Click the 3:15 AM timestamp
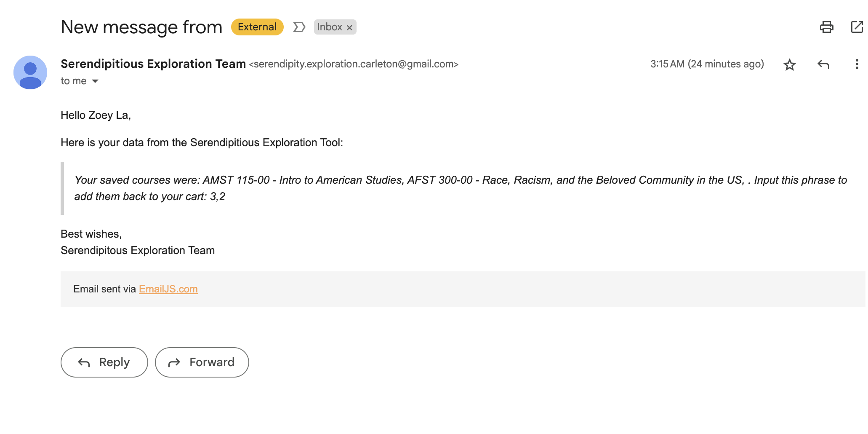 707,64
